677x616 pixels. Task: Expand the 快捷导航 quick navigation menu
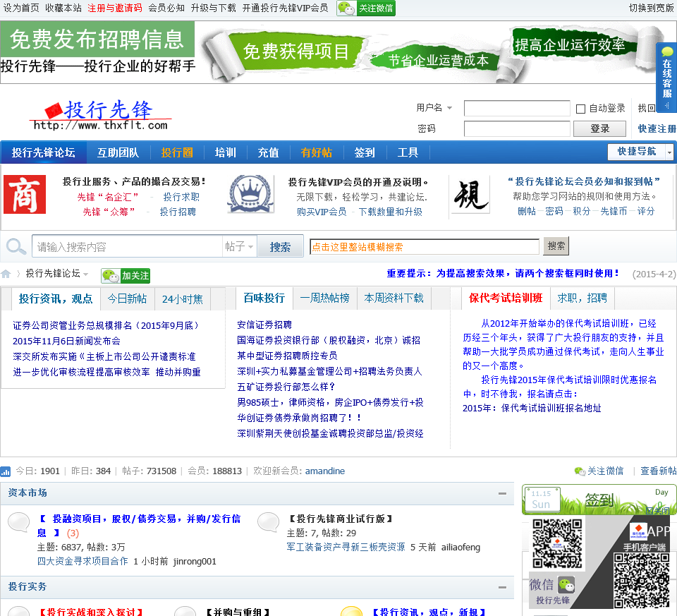669,152
